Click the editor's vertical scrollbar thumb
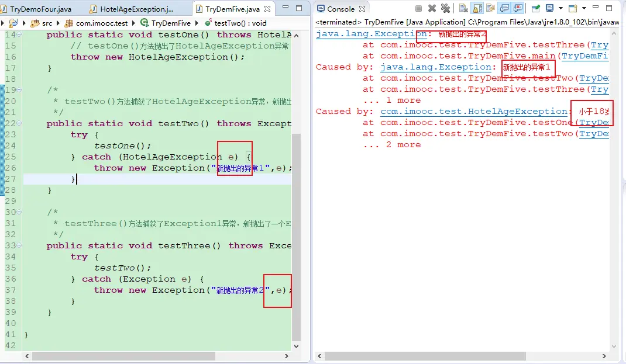The image size is (626, 364). coord(296,234)
